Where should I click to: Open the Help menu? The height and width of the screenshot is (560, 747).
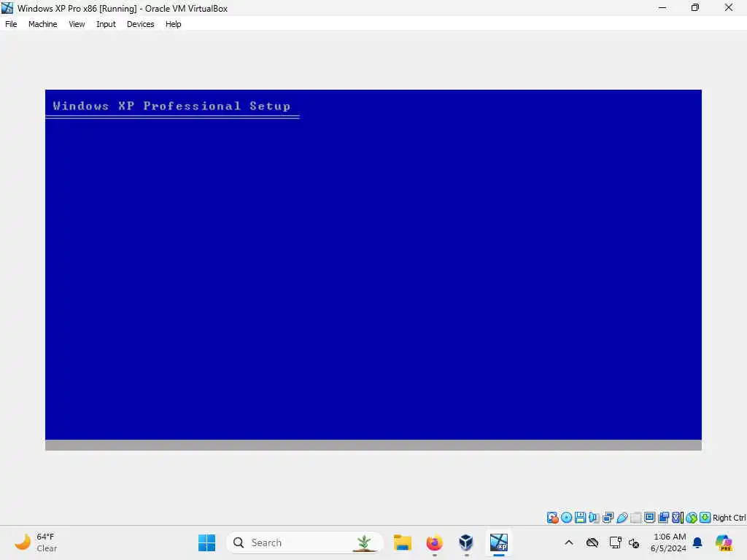pos(173,24)
